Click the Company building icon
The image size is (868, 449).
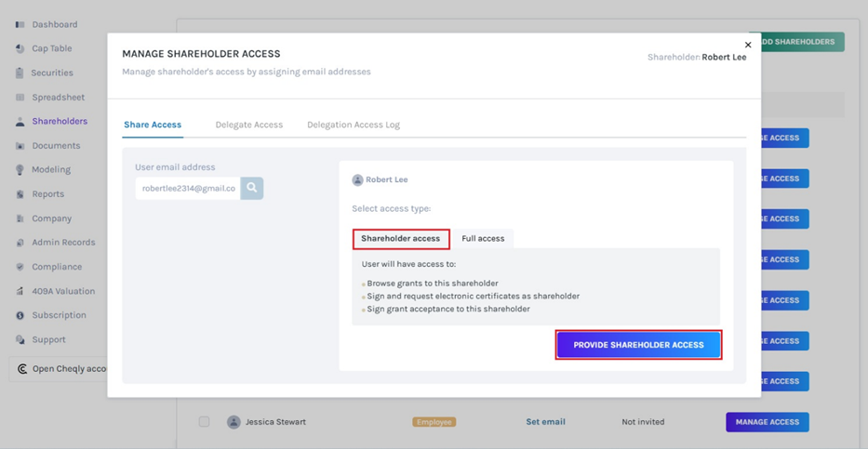20,218
